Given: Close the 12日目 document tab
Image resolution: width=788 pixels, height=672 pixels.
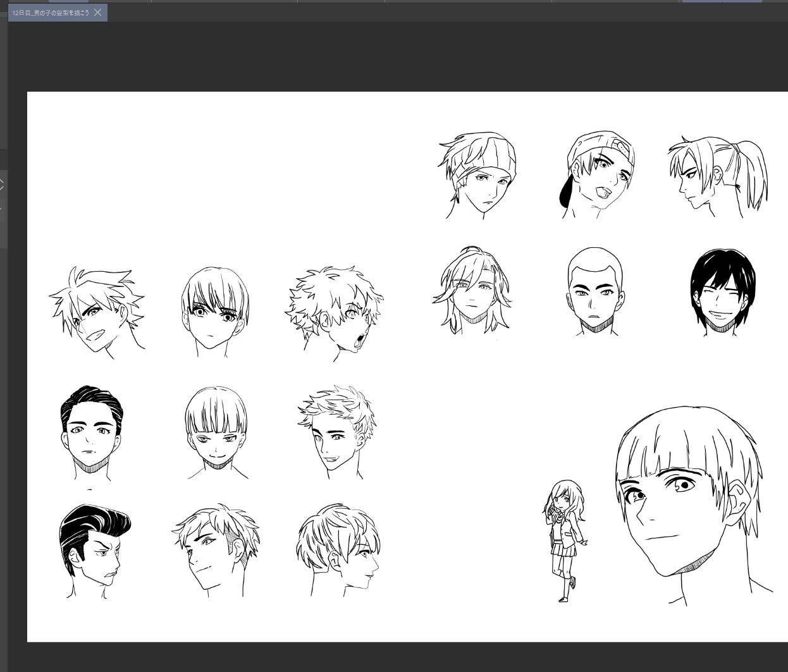Looking at the screenshot, I should point(97,13).
